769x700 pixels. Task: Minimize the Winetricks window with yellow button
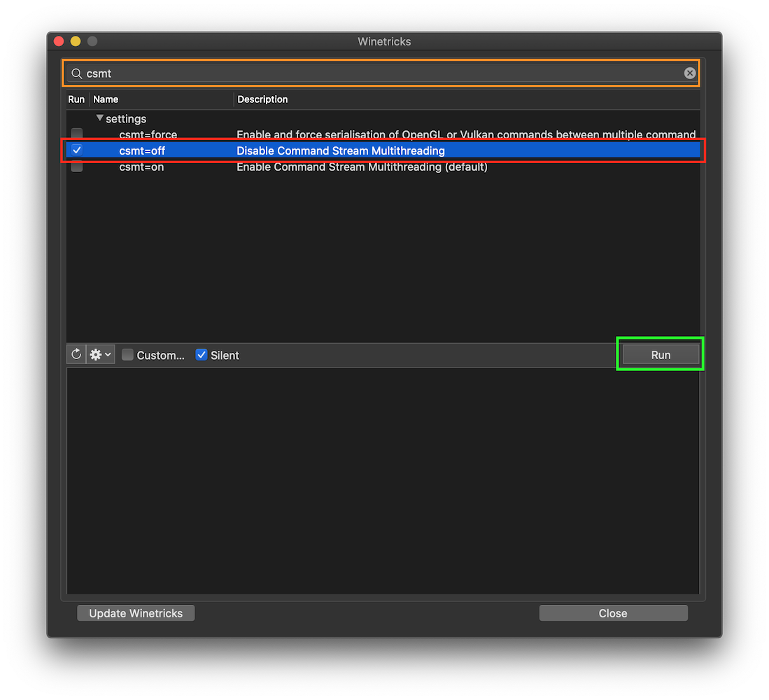click(x=76, y=41)
